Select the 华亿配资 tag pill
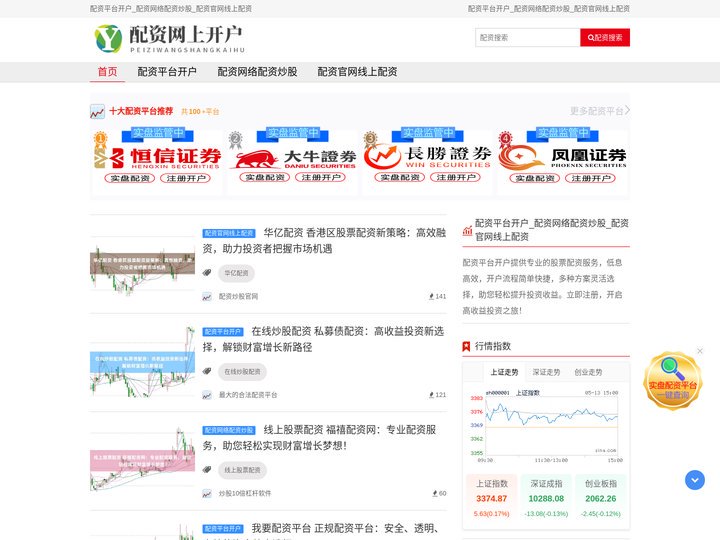This screenshot has width=720, height=540. (x=236, y=273)
